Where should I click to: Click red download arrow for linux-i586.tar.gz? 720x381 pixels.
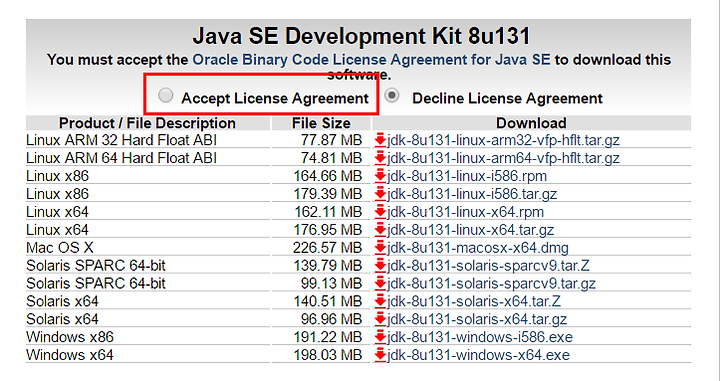pos(380,194)
